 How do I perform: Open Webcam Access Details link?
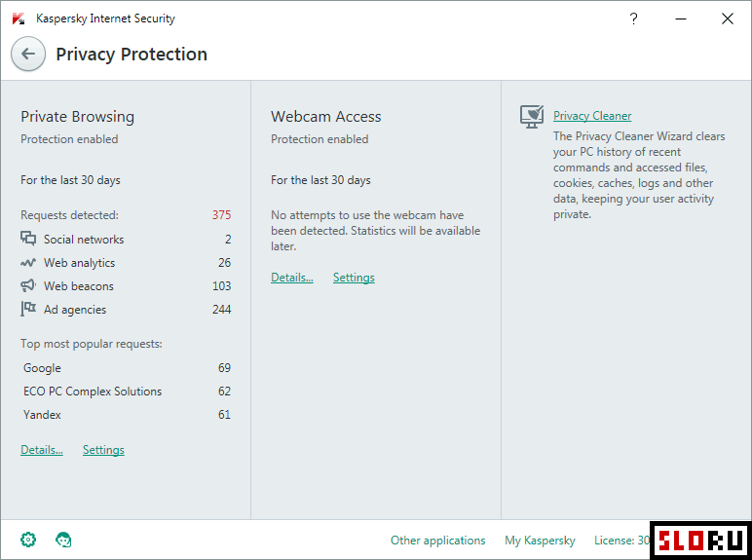pos(292,278)
